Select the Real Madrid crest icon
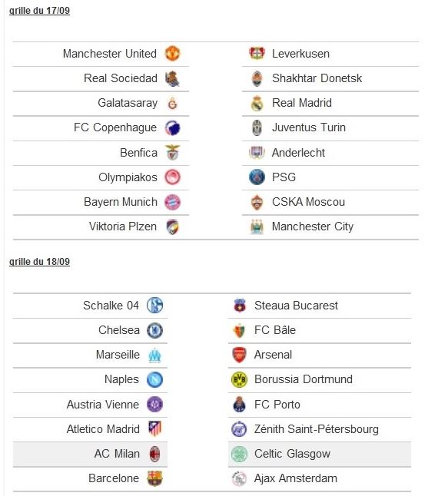 coord(257,103)
